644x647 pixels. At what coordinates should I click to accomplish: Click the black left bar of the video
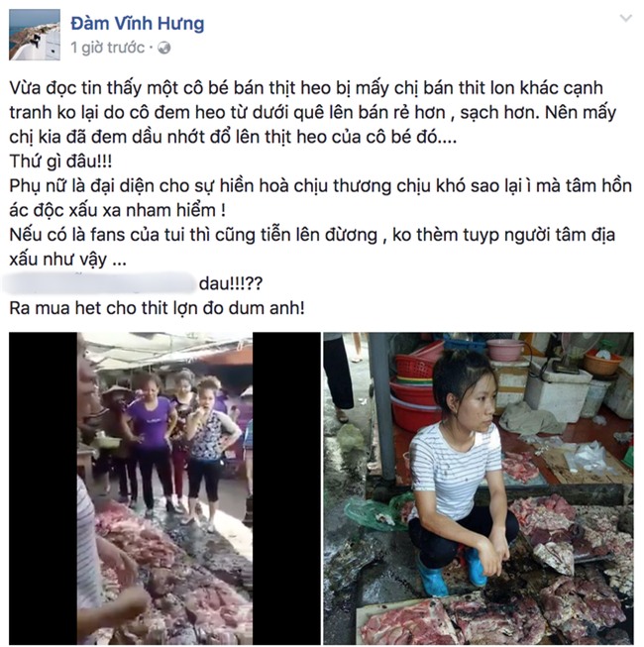pyautogui.click(x=43, y=488)
